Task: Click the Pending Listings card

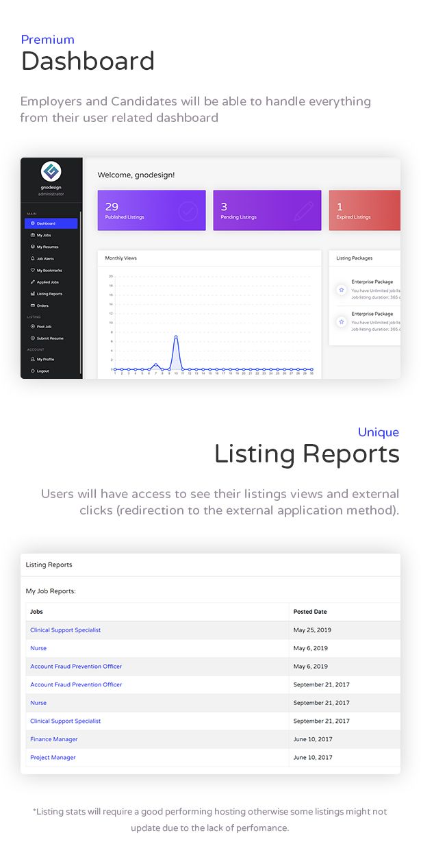Action: coord(267,210)
